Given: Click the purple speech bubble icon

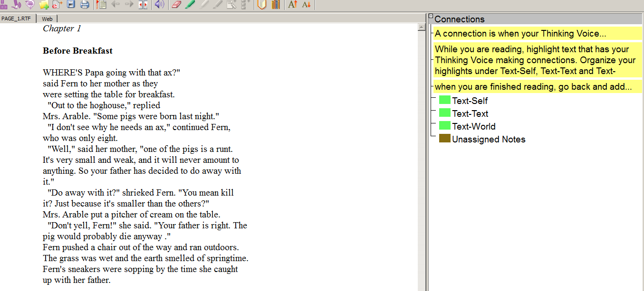Looking at the screenshot, I should (x=30, y=5).
